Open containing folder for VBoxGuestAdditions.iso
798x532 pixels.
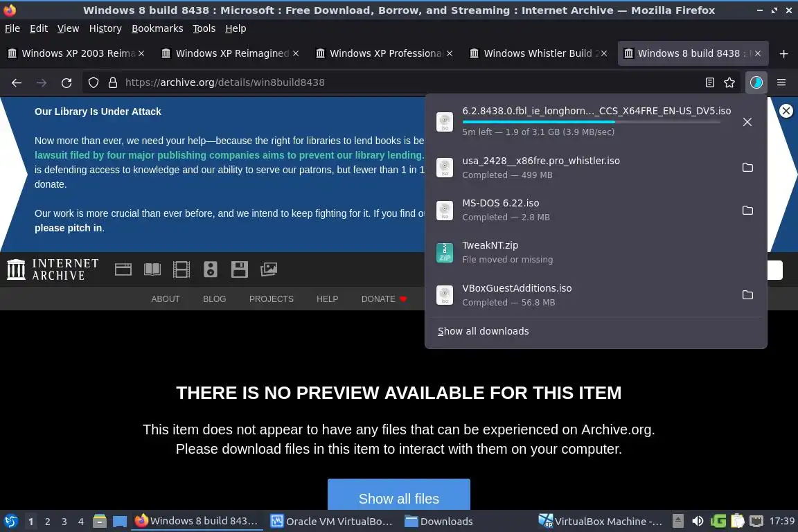747,295
